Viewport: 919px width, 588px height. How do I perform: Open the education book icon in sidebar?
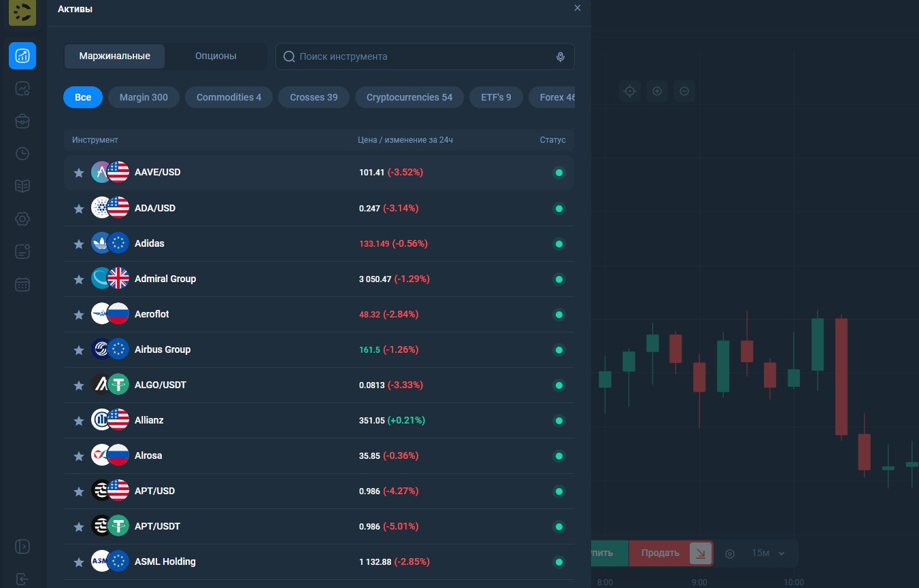coord(22,186)
